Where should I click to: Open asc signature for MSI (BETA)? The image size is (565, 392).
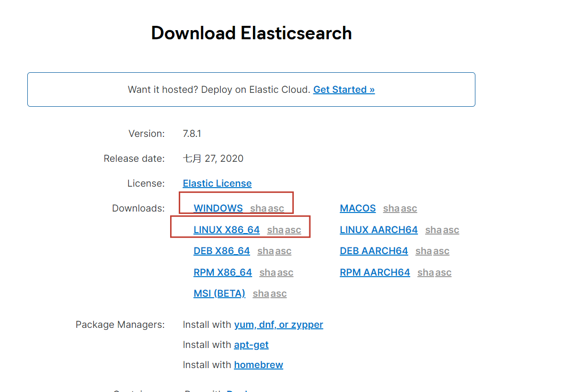(x=278, y=293)
